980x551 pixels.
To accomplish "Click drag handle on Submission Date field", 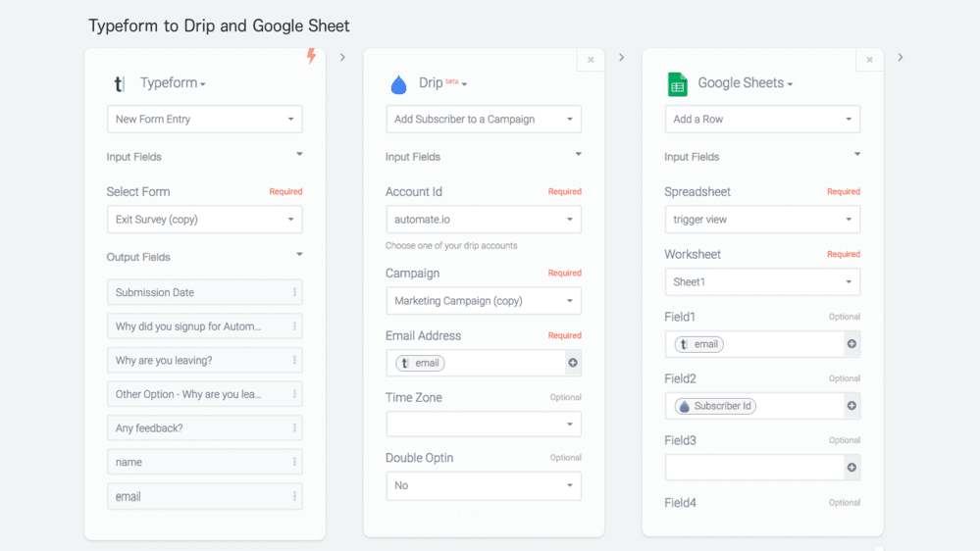I will click(294, 292).
